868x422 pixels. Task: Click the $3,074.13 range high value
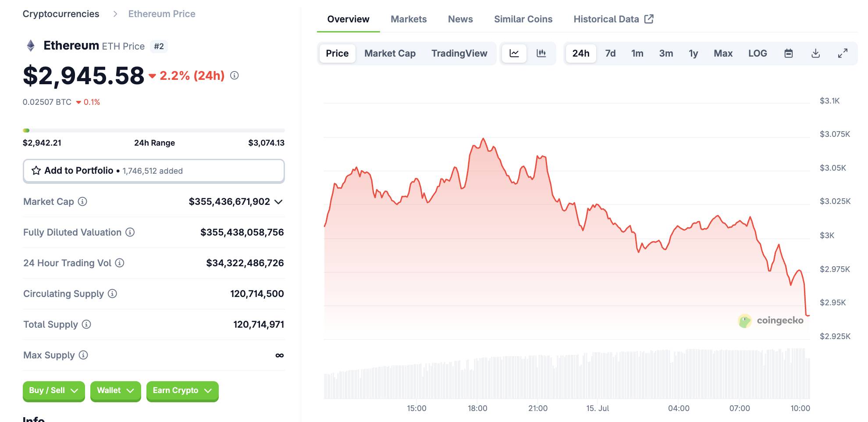266,143
